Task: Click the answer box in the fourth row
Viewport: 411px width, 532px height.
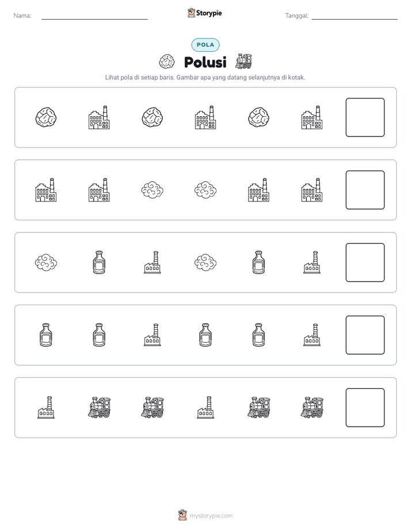Action: click(x=365, y=335)
